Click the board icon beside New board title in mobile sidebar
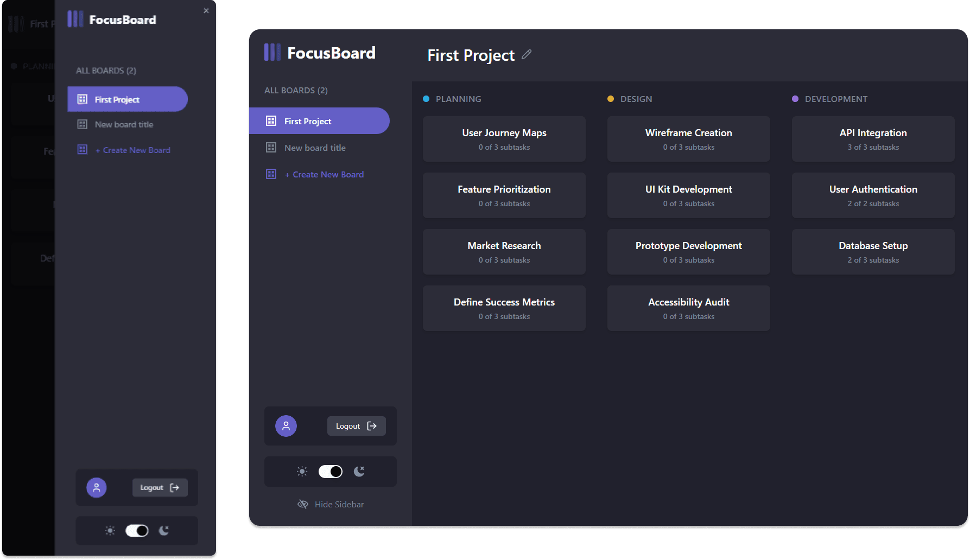970x560 pixels. [x=83, y=124]
